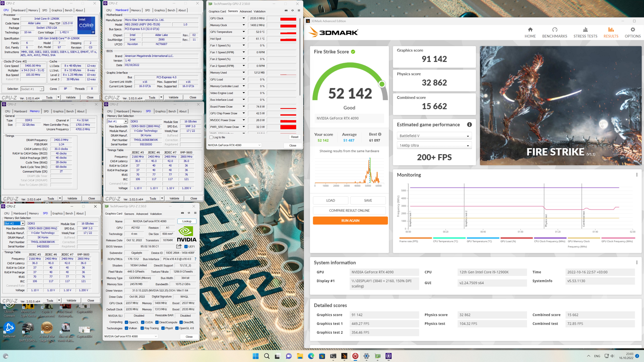Viewport: 644px width, 362px height.
Task: Click SAVE result button
Action: click(368, 200)
